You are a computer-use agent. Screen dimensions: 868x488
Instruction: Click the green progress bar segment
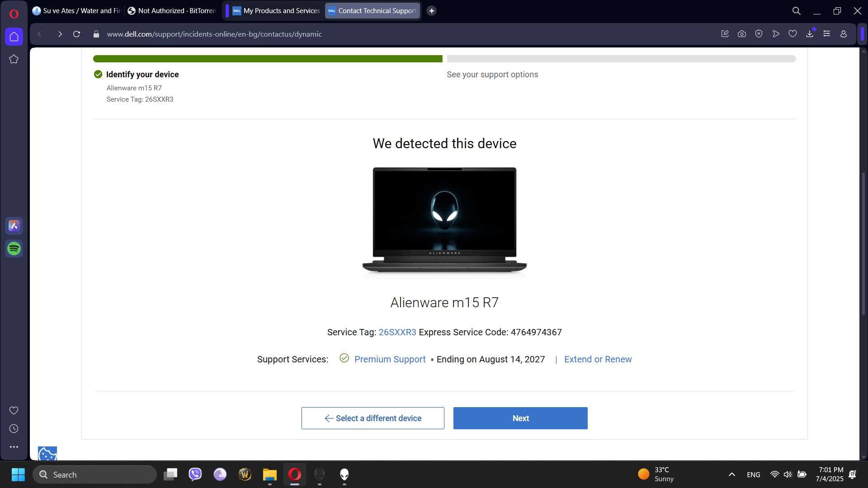pos(268,59)
